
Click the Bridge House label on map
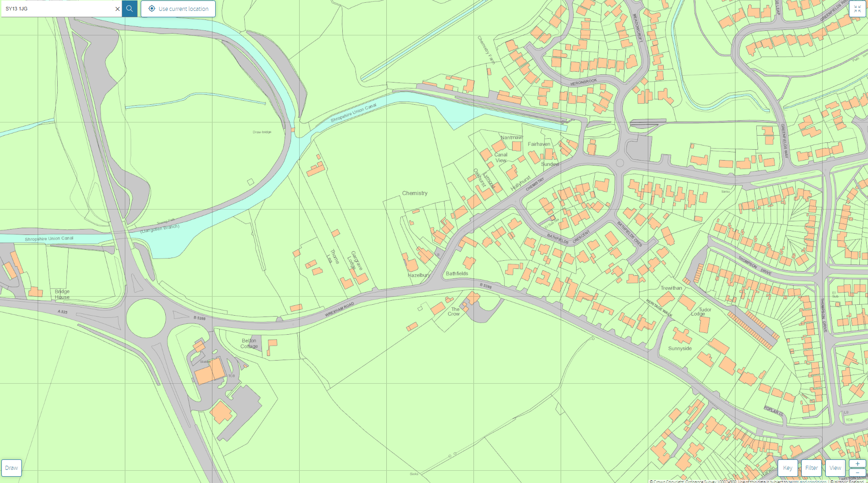[62, 294]
